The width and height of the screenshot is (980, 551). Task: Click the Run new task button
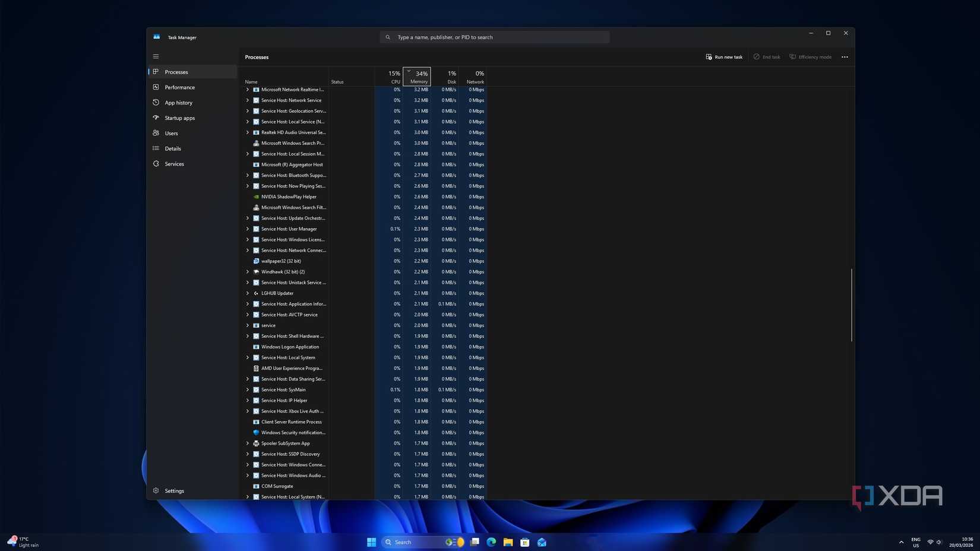pyautogui.click(x=724, y=56)
